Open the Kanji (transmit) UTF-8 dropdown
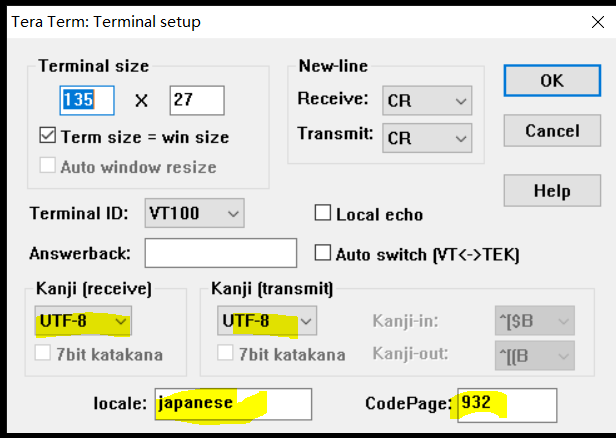616x438 pixels. coord(267,321)
